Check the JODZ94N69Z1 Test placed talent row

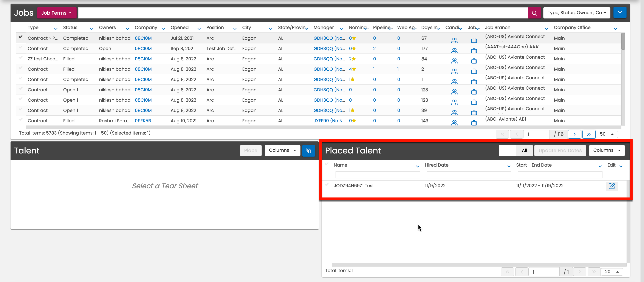pyautogui.click(x=327, y=184)
